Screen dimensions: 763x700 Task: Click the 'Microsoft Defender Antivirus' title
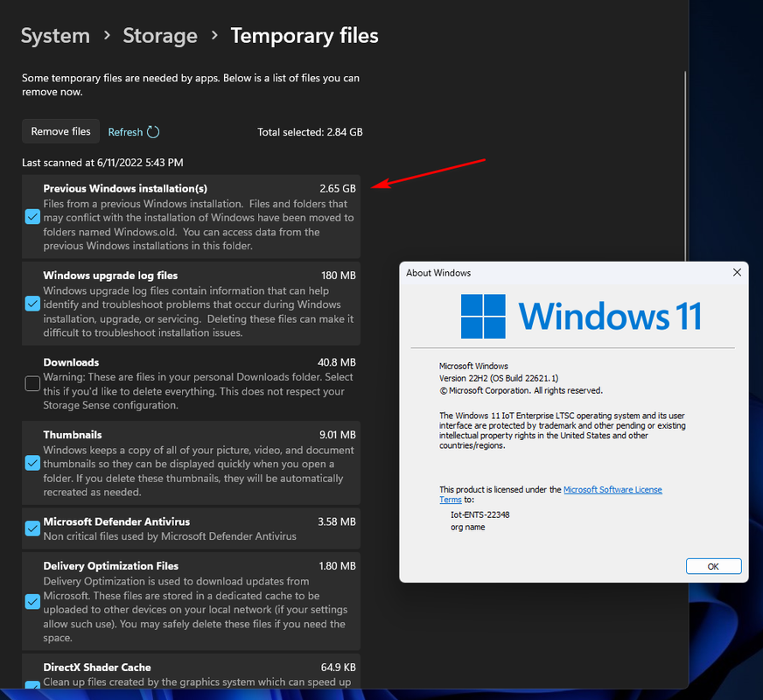116,521
